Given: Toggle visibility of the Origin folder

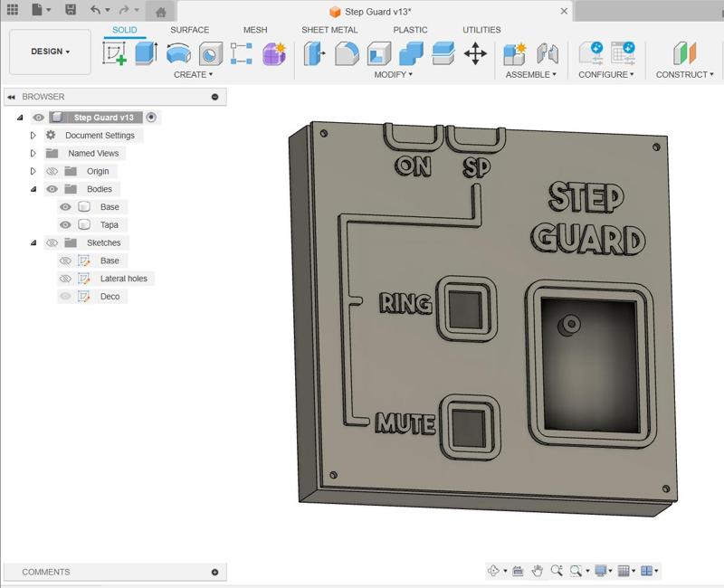Looking at the screenshot, I should pyautogui.click(x=52, y=171).
